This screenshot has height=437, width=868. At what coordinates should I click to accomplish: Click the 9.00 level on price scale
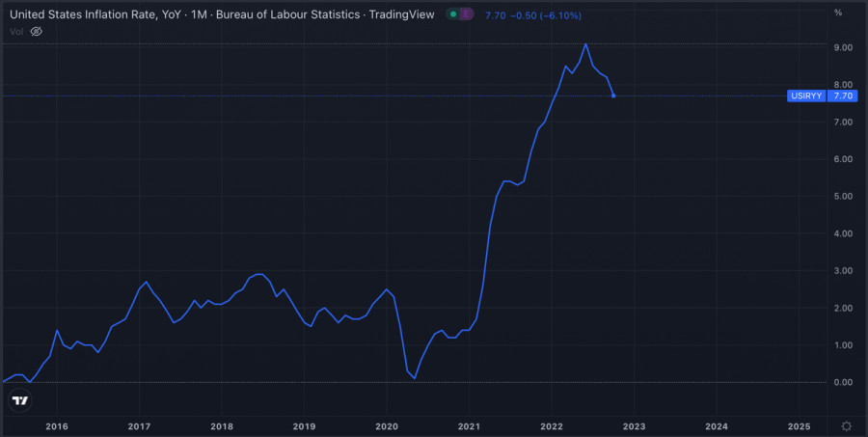click(842, 47)
